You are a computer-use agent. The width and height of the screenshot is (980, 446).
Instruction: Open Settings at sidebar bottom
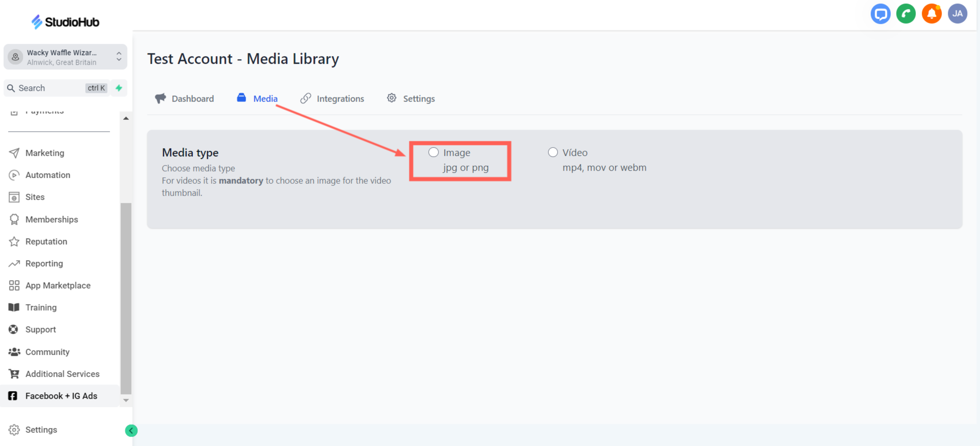(41, 430)
